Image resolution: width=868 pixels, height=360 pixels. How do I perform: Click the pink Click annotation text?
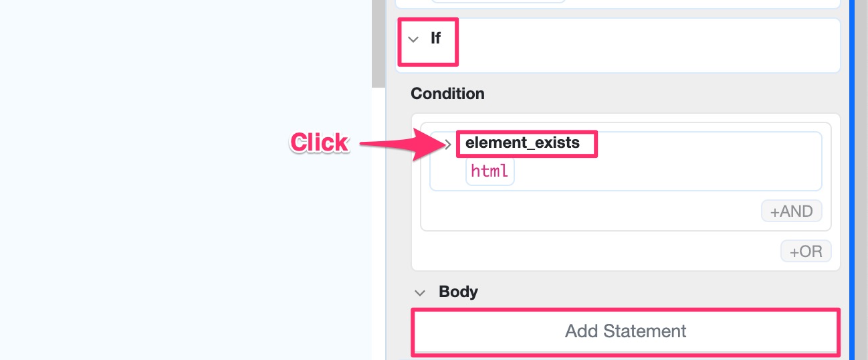pyautogui.click(x=319, y=143)
